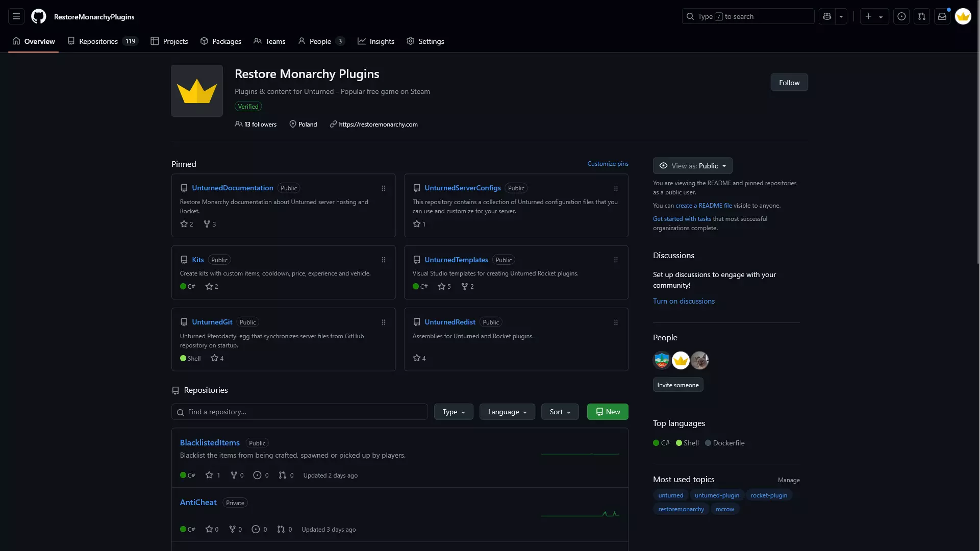Grab the UnturnedGit pin drag handle
Image resolution: width=980 pixels, height=551 pixels.
384,322
